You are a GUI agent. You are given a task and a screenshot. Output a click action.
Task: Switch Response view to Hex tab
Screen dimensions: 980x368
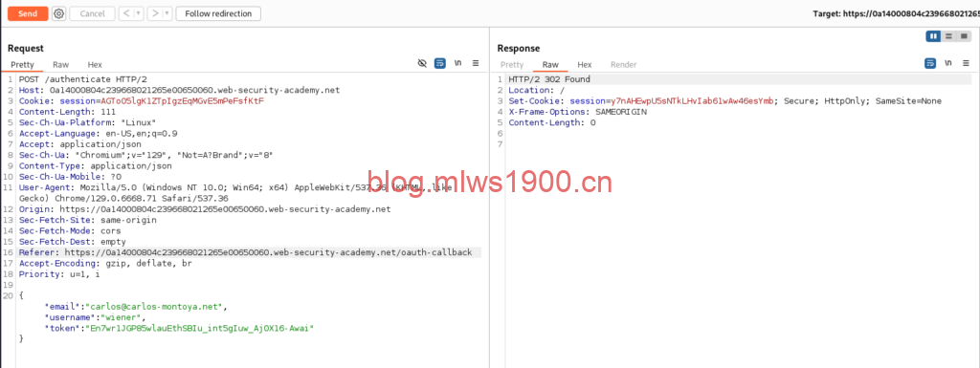pyautogui.click(x=585, y=65)
